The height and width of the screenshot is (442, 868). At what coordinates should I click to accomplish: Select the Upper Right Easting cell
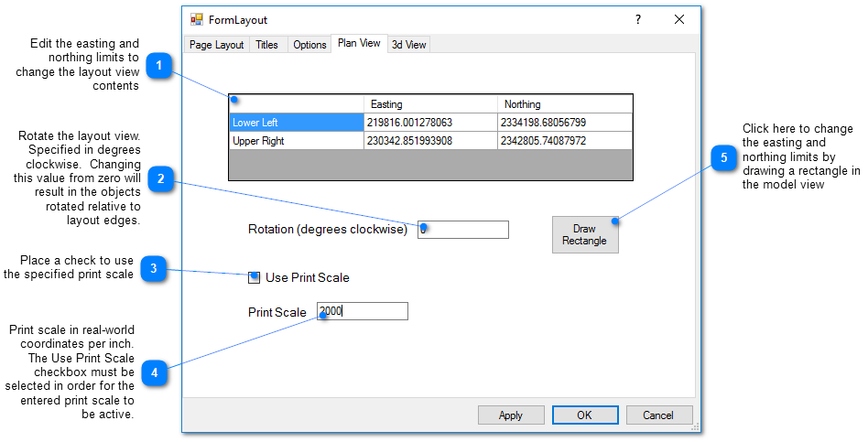tap(430, 141)
